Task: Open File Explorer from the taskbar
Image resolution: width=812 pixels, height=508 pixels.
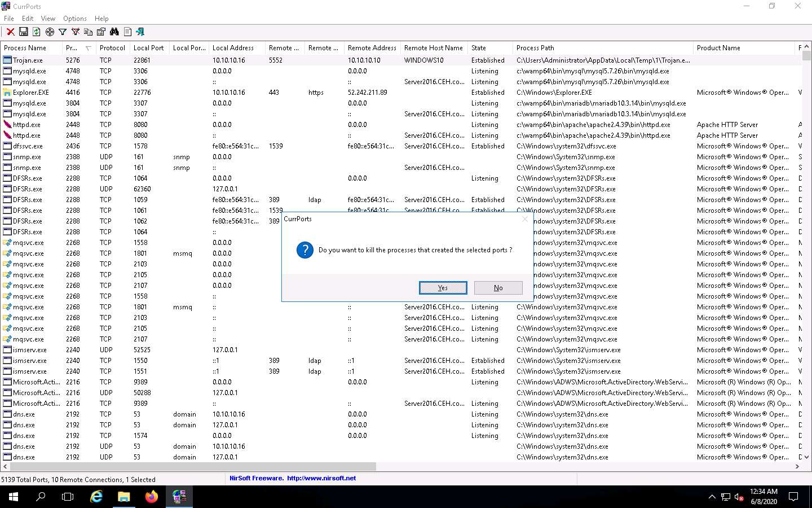Action: click(124, 497)
